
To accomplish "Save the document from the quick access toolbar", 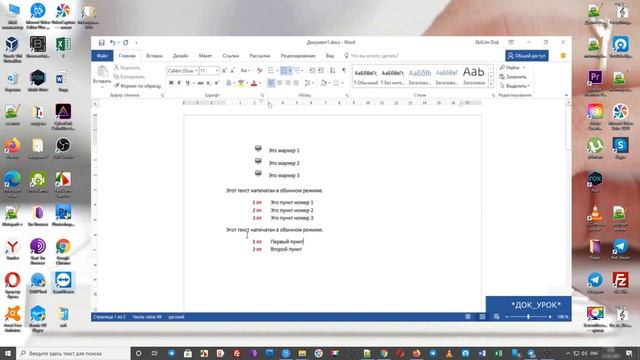I will click(102, 42).
